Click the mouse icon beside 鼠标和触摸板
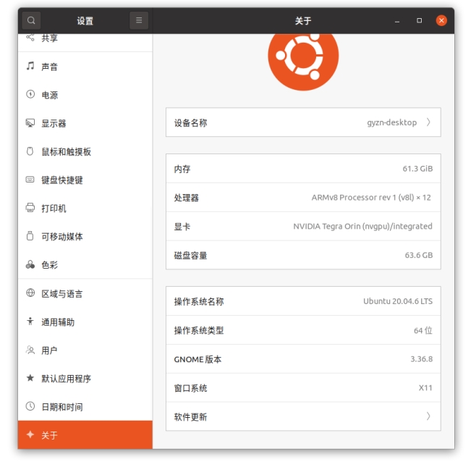The image size is (476, 462). coord(30,151)
